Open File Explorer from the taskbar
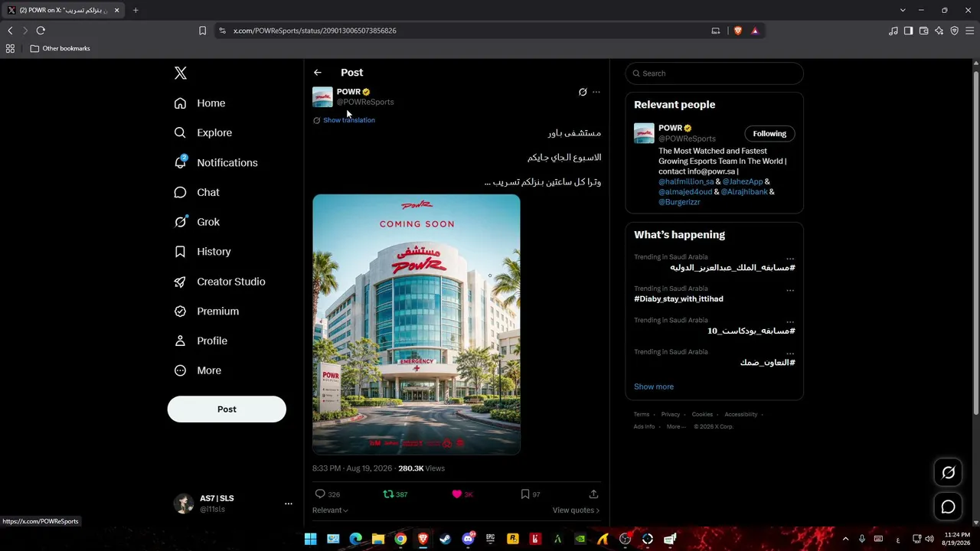The image size is (980, 551). pyautogui.click(x=378, y=539)
